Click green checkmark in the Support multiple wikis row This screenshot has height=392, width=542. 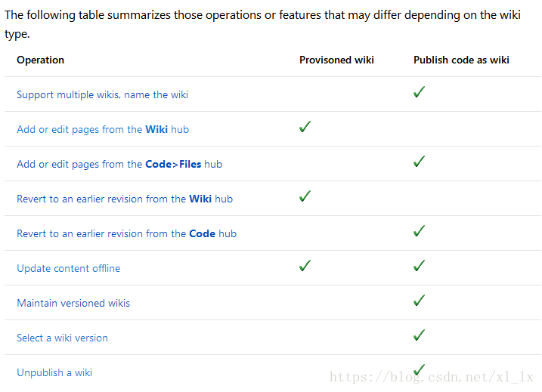(419, 92)
